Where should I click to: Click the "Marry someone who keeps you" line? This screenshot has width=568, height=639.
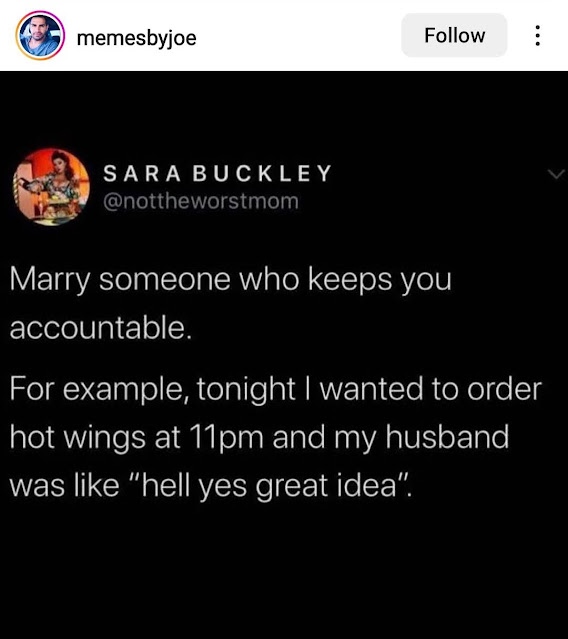click(x=231, y=280)
